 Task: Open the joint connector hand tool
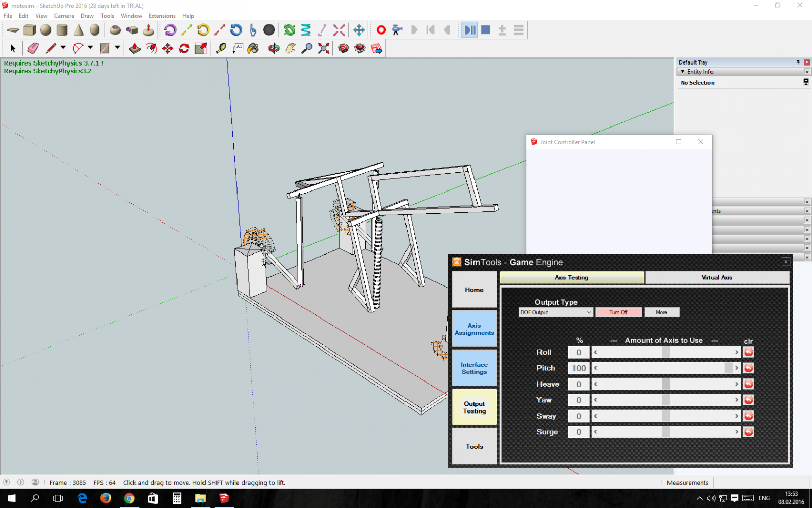[x=253, y=30]
